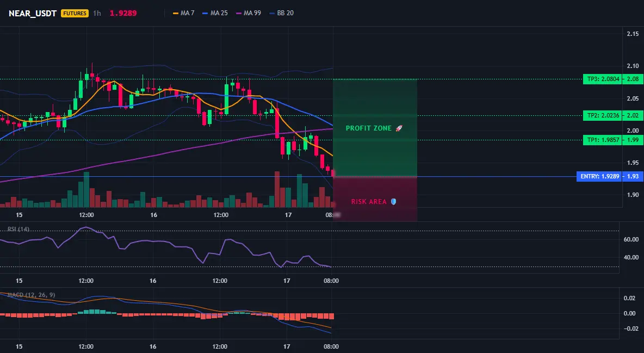This screenshot has height=353, width=644.
Task: Click date 17 on MACD panel time axis
Action: pos(287,346)
